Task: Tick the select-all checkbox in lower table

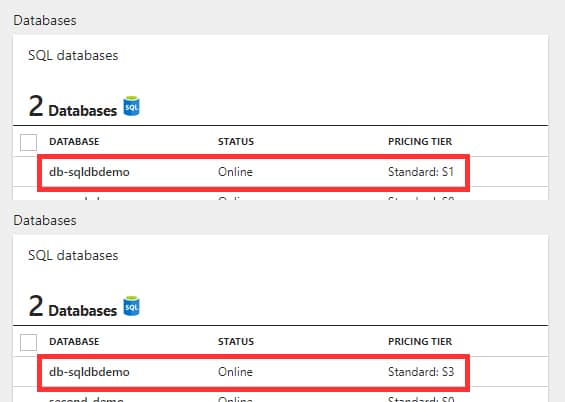Action: (x=28, y=342)
